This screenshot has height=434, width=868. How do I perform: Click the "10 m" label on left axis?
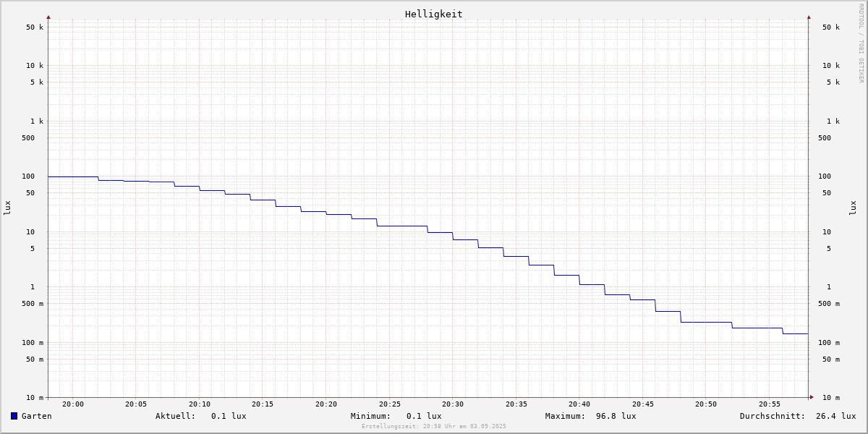[x=35, y=398]
